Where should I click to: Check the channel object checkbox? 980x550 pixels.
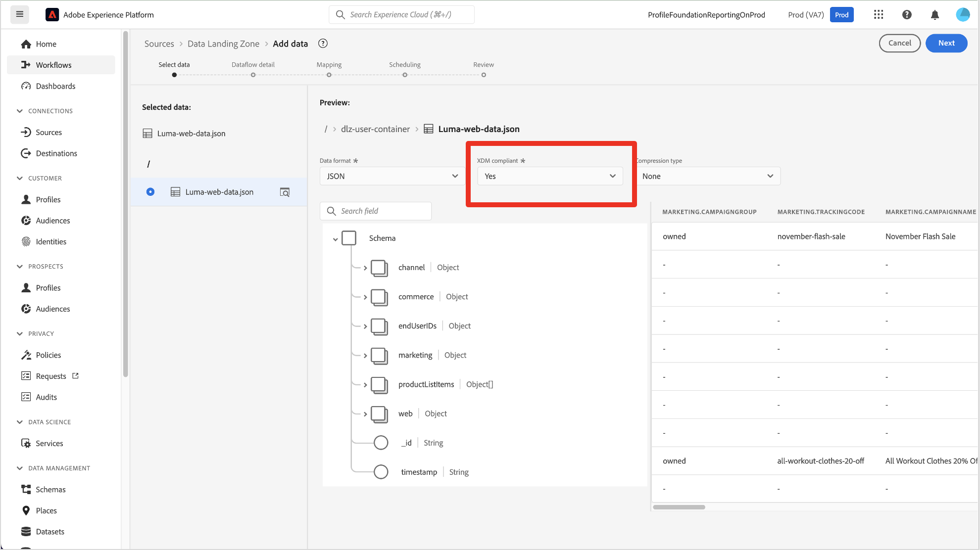379,268
